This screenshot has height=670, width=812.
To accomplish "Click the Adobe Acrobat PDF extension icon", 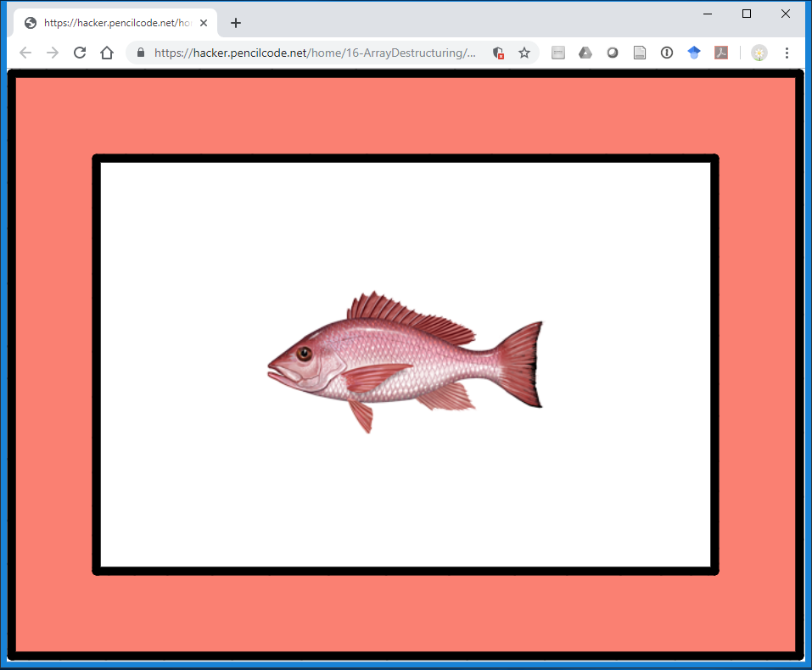I will (x=721, y=53).
